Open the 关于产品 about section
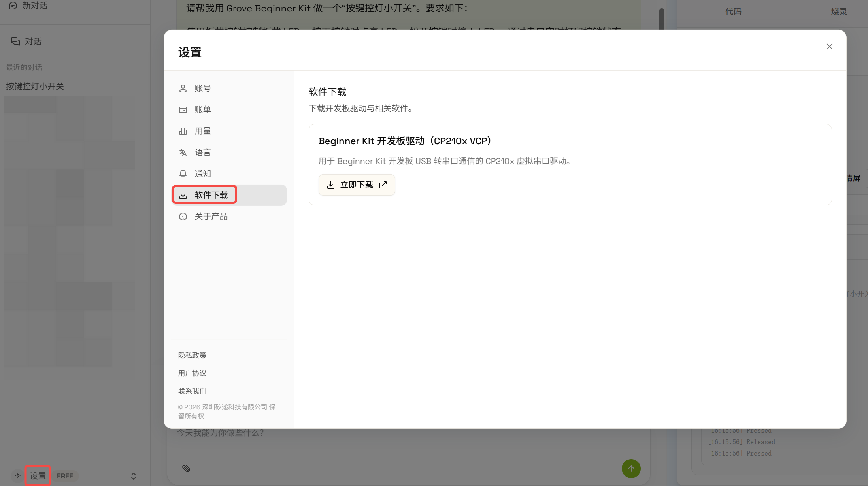 229,217
